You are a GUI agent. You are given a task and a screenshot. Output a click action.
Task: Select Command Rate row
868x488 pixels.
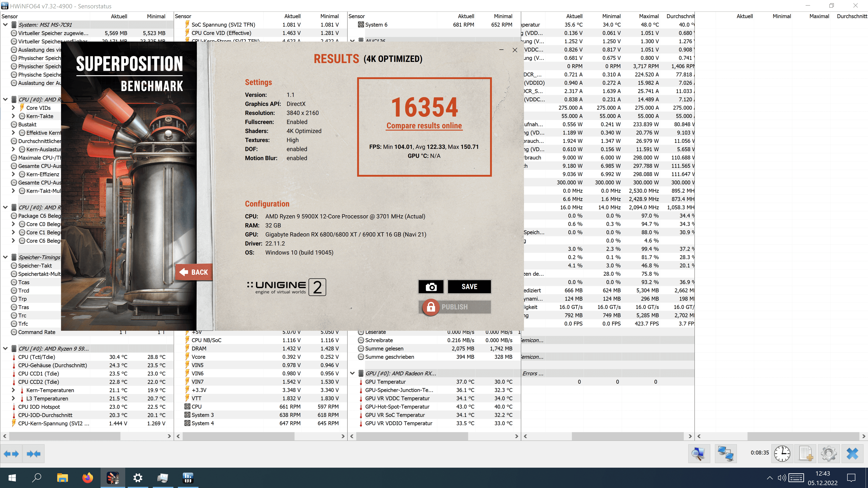[x=87, y=332]
